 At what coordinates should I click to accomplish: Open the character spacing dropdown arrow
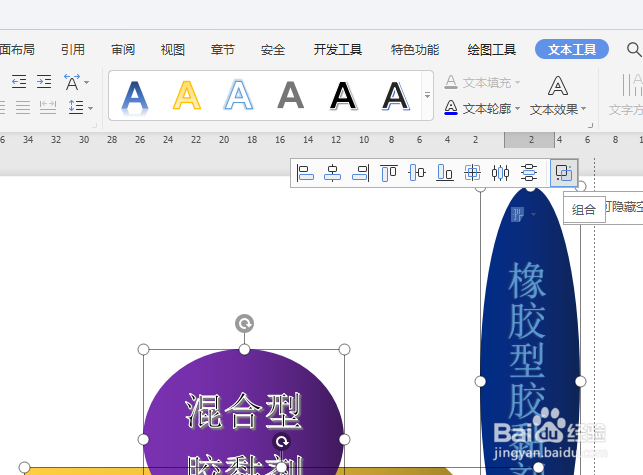[87, 82]
